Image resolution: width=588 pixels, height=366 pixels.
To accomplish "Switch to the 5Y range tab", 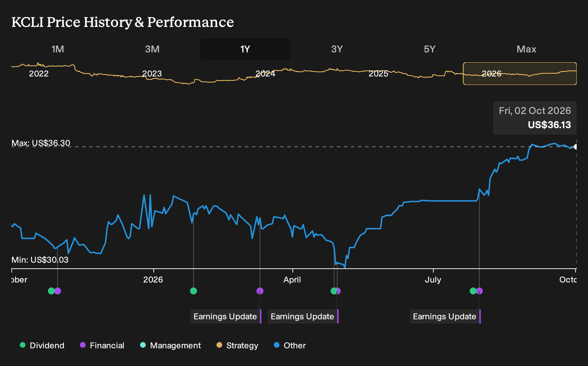I will [430, 49].
